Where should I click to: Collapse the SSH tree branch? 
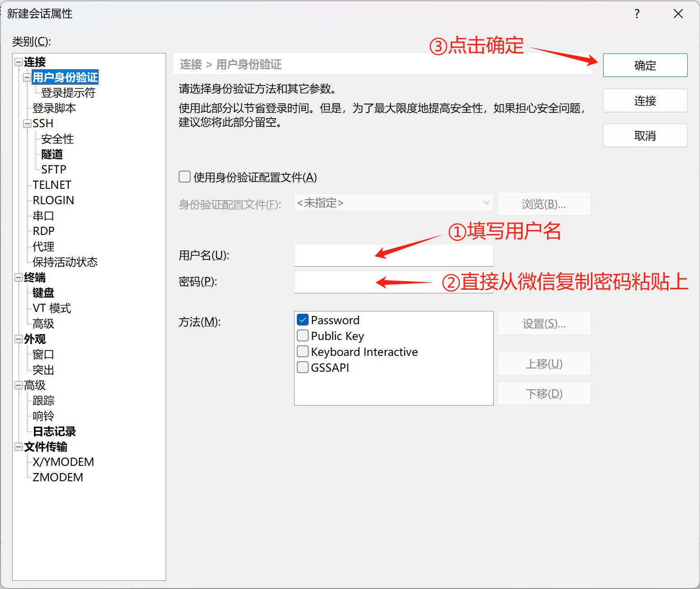point(27,123)
